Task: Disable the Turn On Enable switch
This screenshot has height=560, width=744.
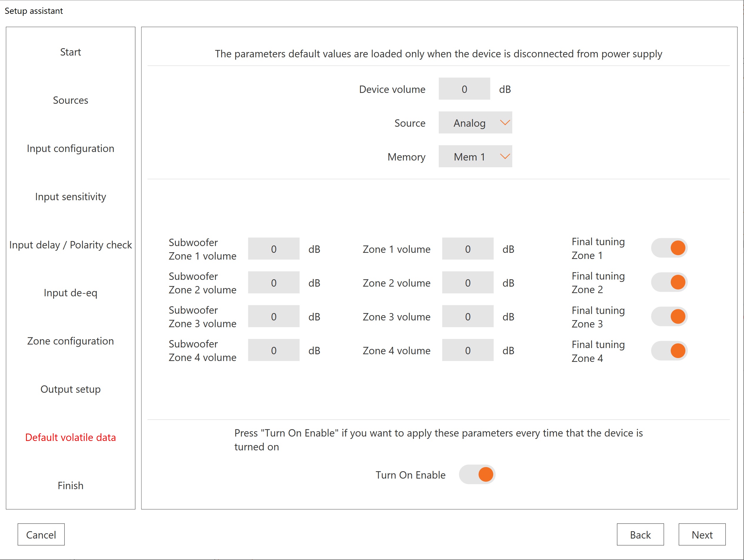Action: (x=477, y=475)
